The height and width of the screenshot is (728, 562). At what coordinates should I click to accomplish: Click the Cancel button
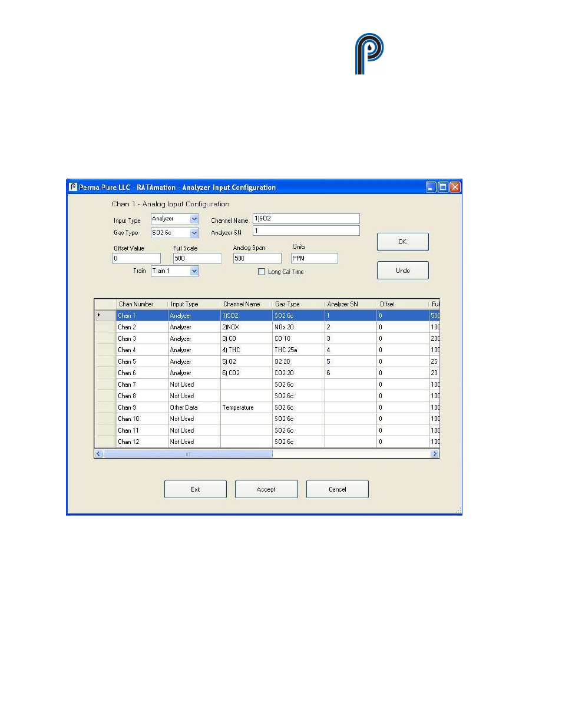(x=337, y=489)
